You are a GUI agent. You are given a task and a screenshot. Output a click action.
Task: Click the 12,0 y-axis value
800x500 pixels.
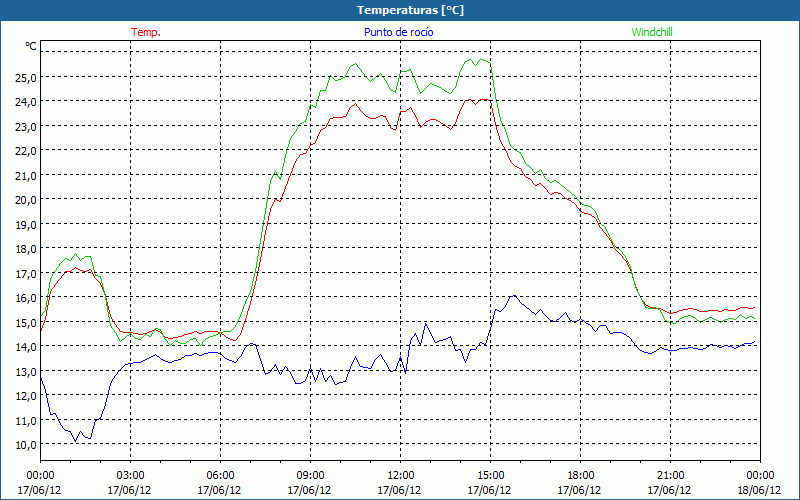pos(25,396)
